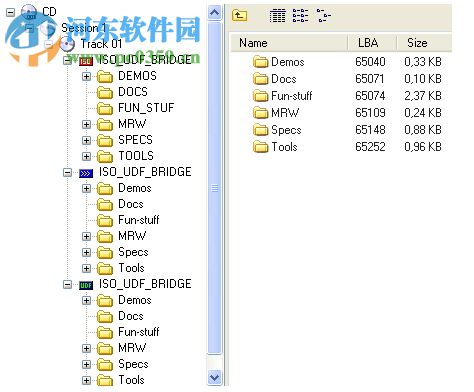Image resolution: width=474 pixels, height=392 pixels.
Task: Select the FUN_STUF folder in tree
Action: click(x=146, y=108)
